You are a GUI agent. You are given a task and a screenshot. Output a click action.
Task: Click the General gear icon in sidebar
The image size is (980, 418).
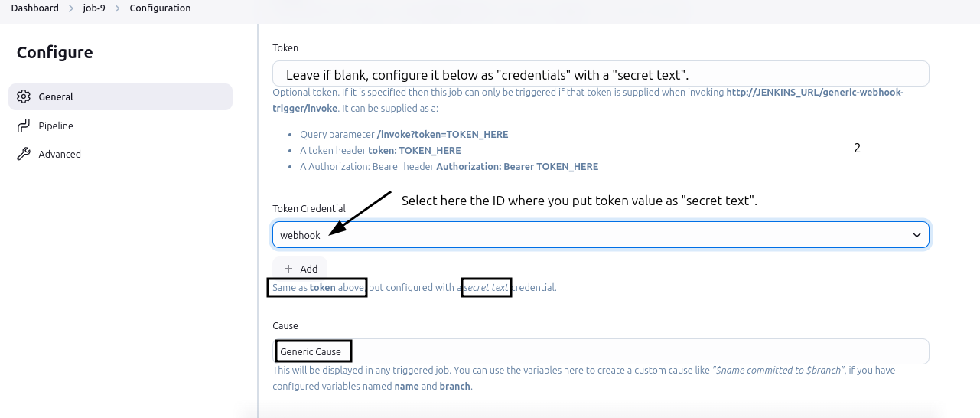24,97
